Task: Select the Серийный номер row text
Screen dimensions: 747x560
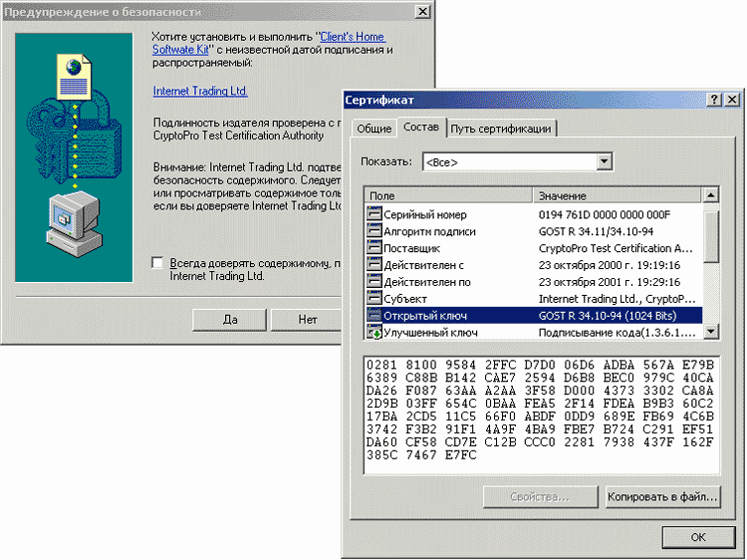Action: click(x=425, y=214)
